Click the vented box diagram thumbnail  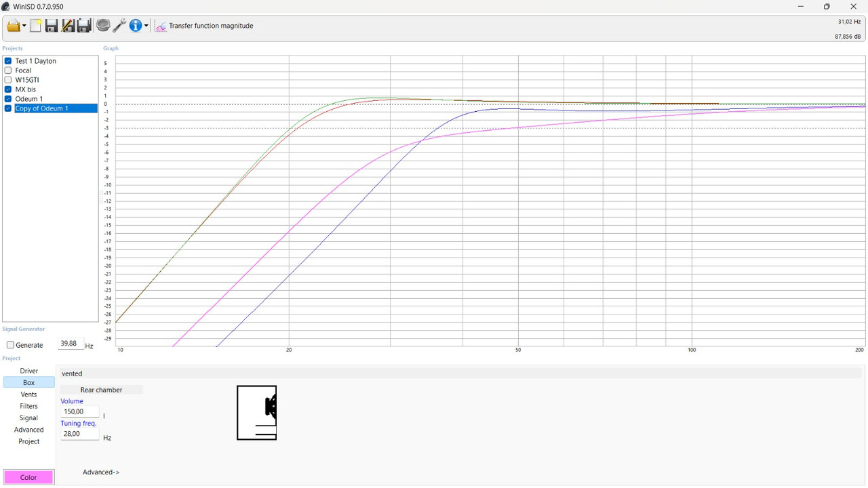click(x=257, y=413)
